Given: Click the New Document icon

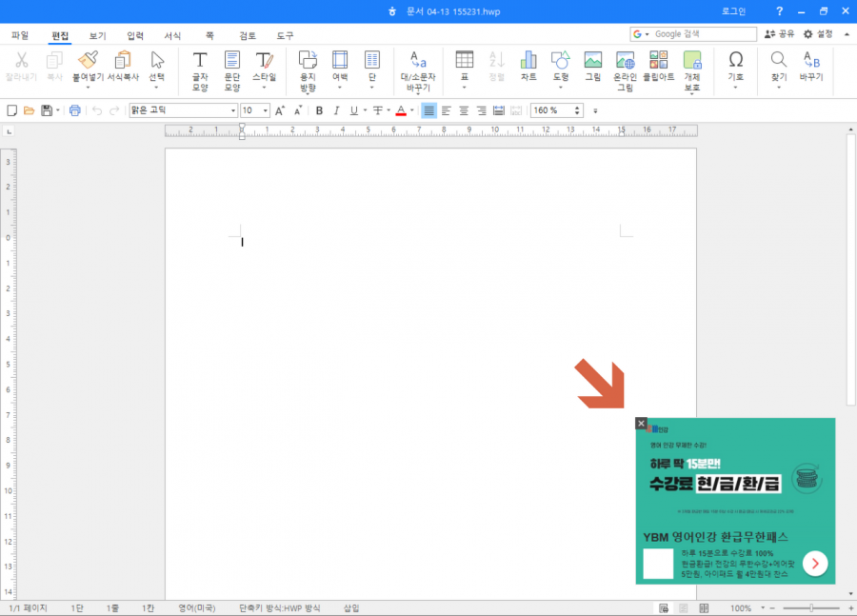Looking at the screenshot, I should 11,110.
